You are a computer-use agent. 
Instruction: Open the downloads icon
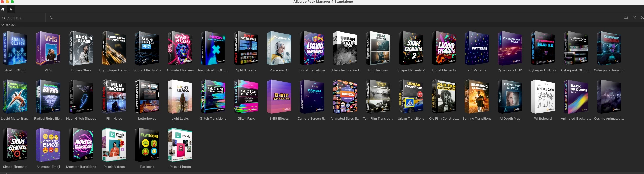click(634, 18)
